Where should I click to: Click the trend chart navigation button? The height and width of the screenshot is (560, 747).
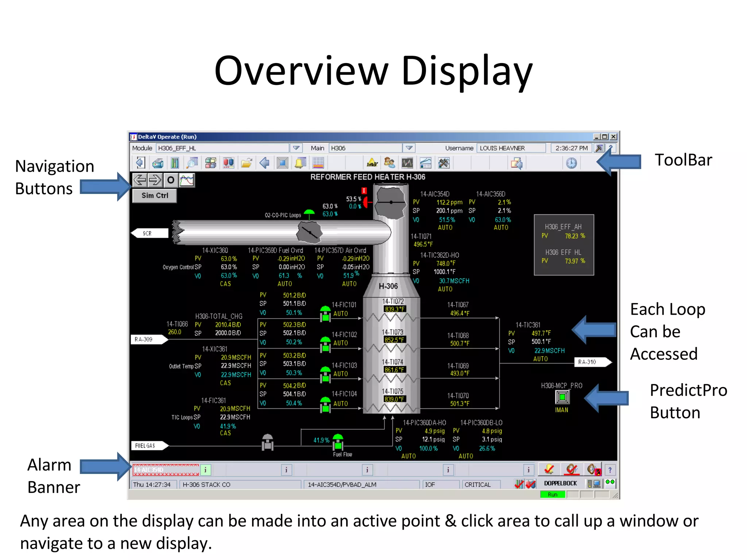point(187,180)
